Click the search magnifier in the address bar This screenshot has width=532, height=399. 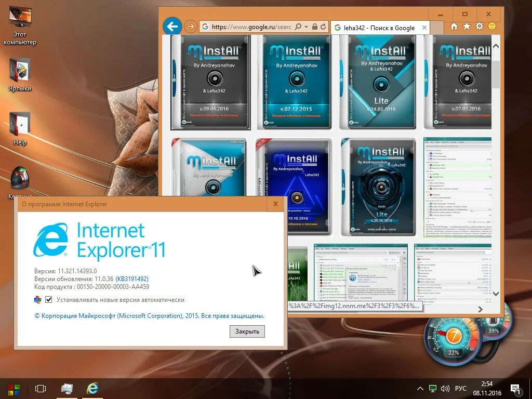coord(298,26)
